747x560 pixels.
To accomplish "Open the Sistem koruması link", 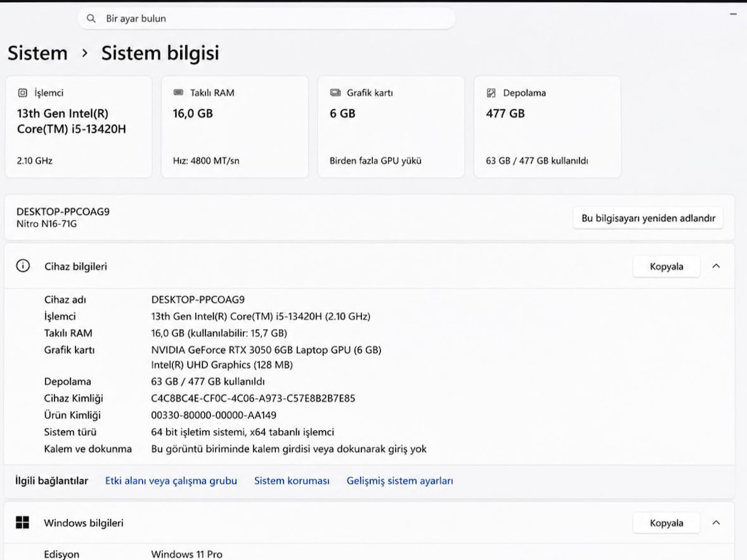I will pyautogui.click(x=292, y=481).
